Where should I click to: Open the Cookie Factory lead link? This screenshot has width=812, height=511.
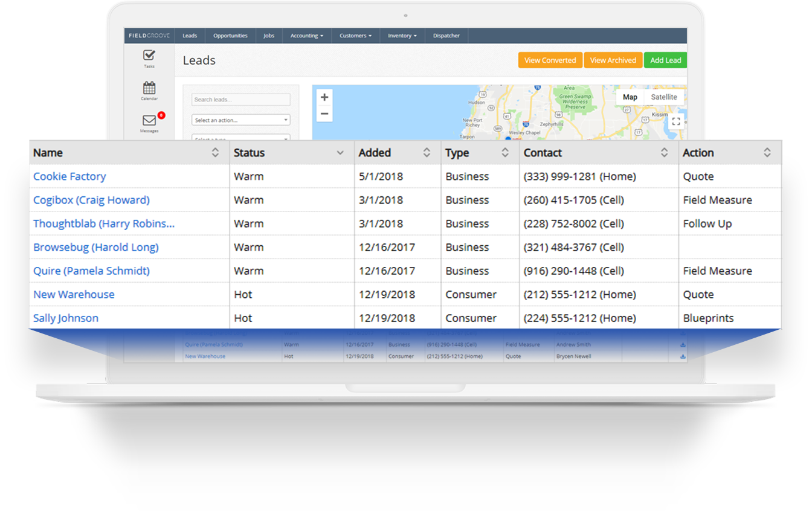(x=69, y=176)
